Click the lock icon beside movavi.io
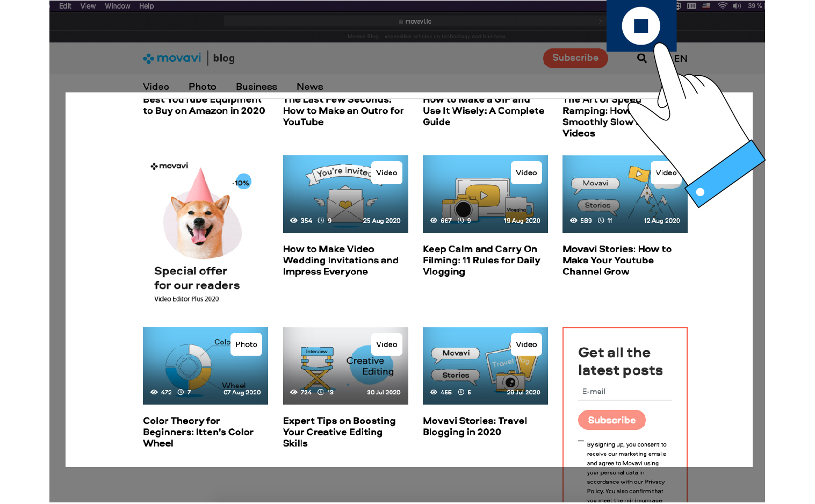Viewport: 815px width, 504px height. coord(401,21)
